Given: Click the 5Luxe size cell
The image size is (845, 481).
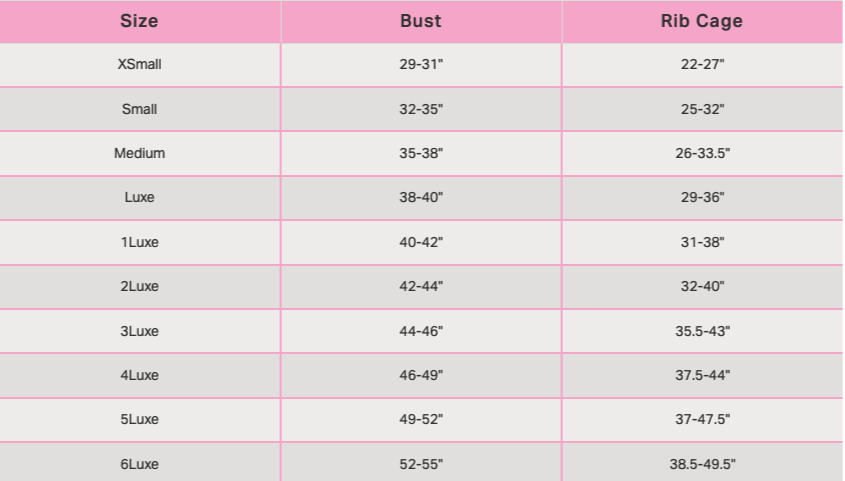Looking at the screenshot, I should 139,420.
